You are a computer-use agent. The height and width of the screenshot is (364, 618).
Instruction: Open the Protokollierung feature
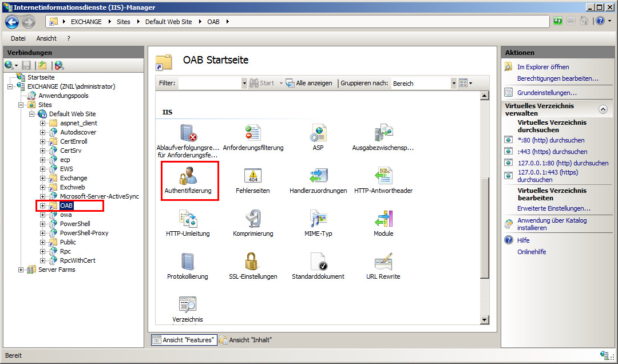click(x=188, y=262)
